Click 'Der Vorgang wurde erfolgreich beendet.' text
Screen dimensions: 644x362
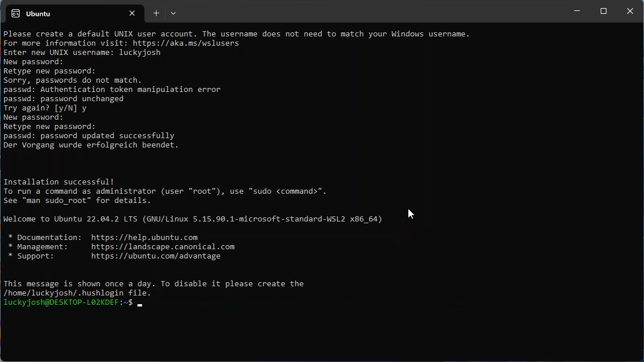(91, 145)
